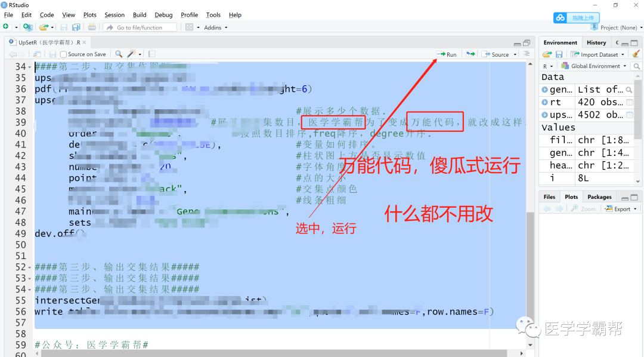Open the Project: (None) dropdown
The image size is (644, 357).
tap(617, 27)
